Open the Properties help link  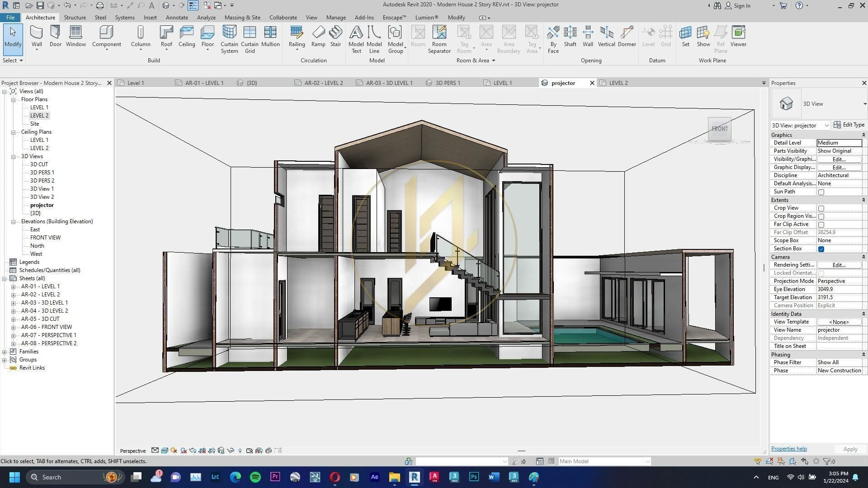[x=789, y=449]
